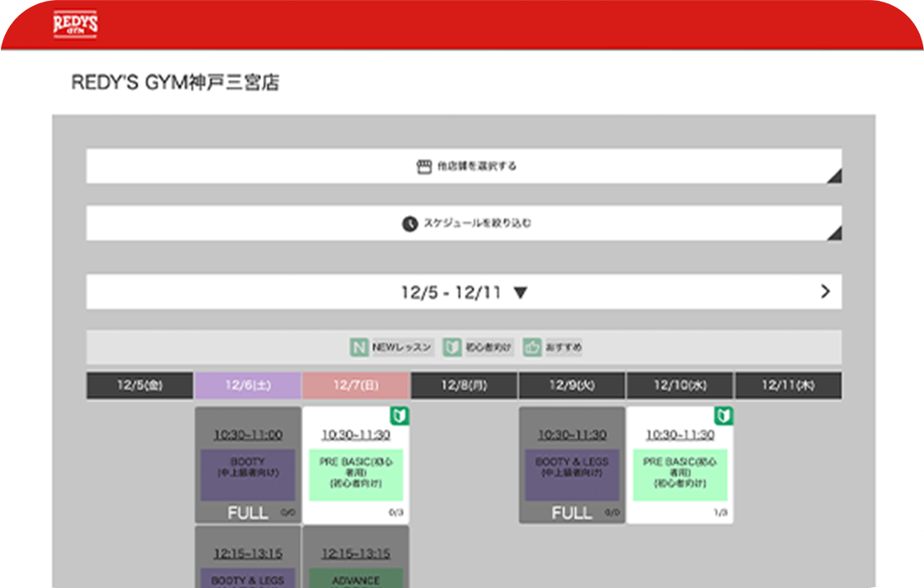Click the clock icon beside スケジュールを絞り込む

coord(409,224)
